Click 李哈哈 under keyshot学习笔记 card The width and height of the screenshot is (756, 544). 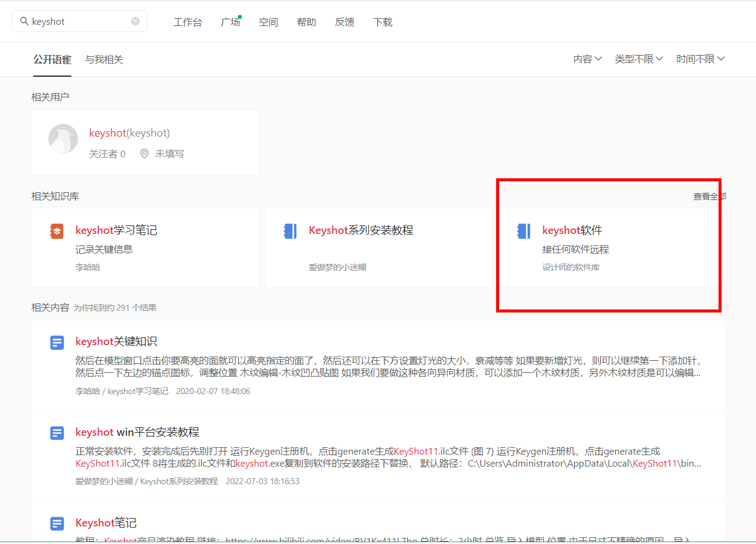pyautogui.click(x=88, y=267)
